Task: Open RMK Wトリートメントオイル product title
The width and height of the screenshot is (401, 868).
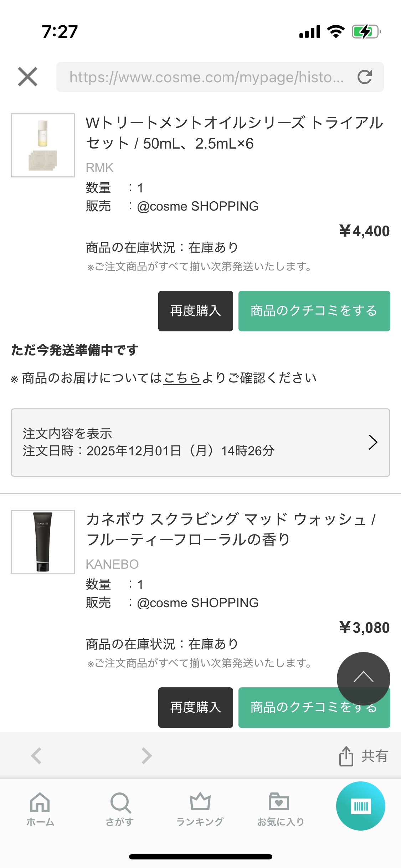Action: click(234, 133)
